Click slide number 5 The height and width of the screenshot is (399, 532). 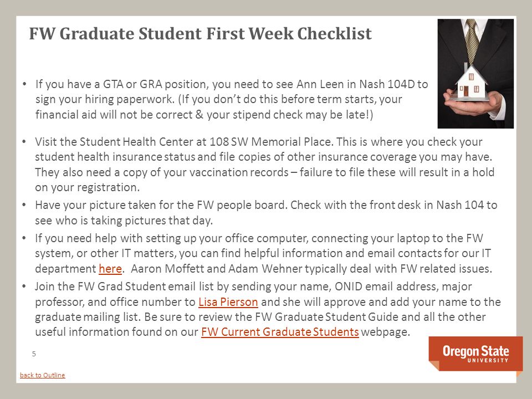click(34, 354)
